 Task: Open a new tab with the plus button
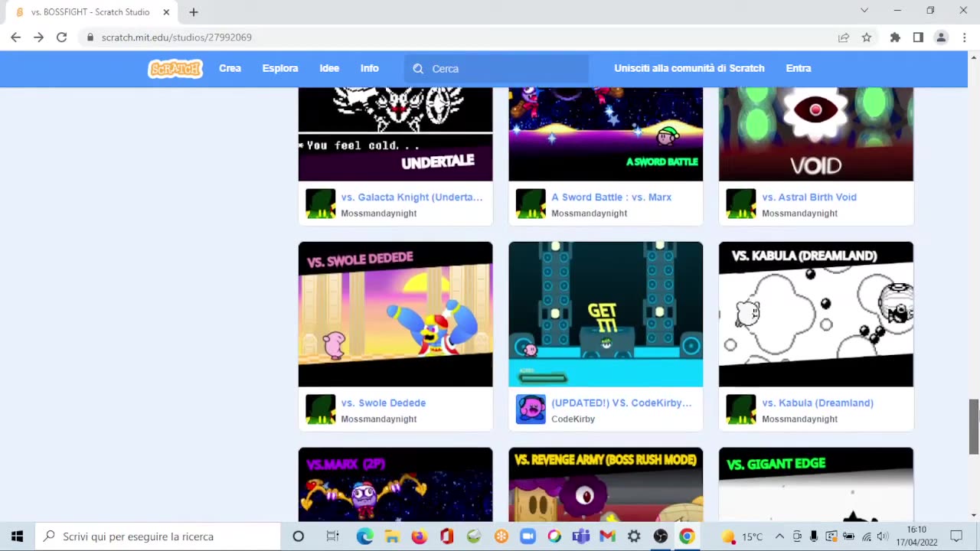194,12
